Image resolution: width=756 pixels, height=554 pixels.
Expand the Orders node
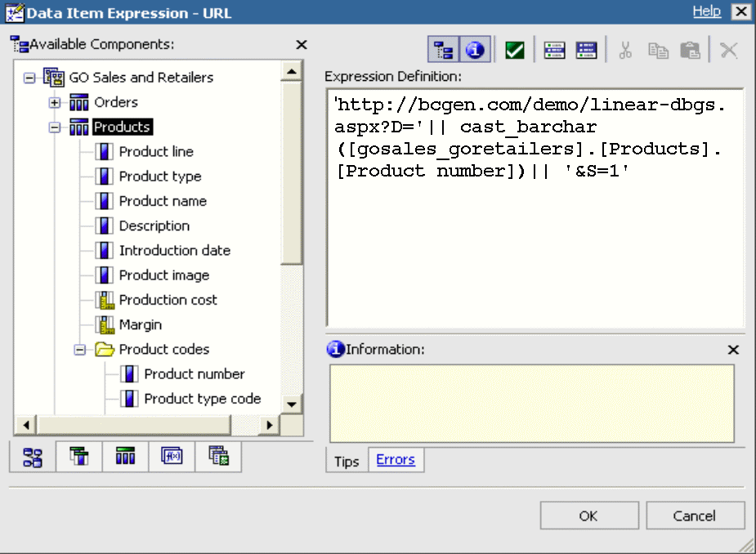(54, 102)
